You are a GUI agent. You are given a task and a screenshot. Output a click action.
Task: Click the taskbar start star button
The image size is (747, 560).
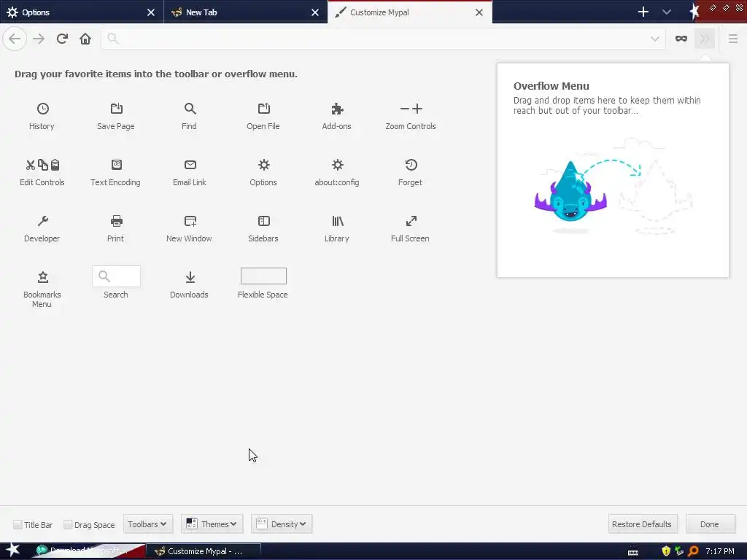click(x=13, y=551)
